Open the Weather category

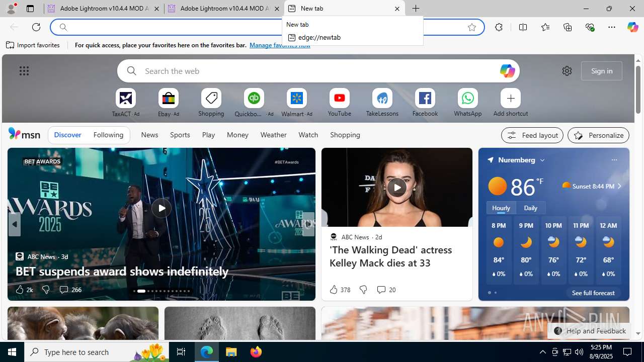273,135
